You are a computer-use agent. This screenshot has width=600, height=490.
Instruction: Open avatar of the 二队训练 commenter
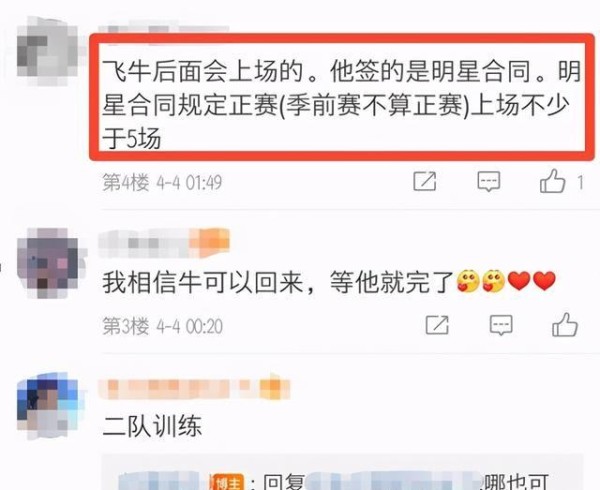click(x=48, y=406)
